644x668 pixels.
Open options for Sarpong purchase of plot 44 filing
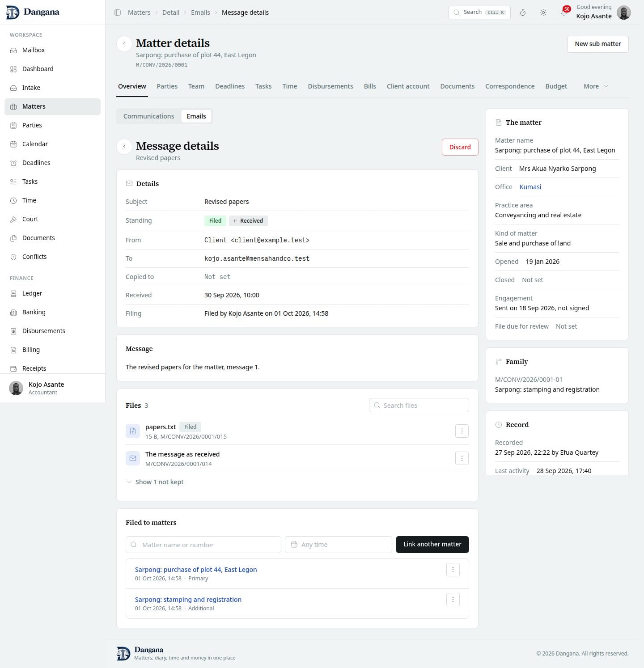click(x=453, y=570)
